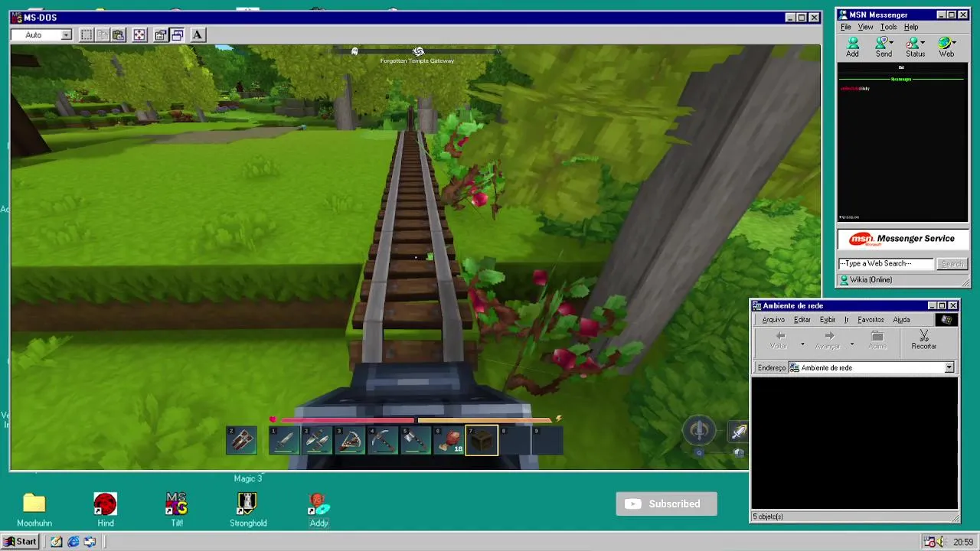The image size is (980, 551).
Task: Click the circular sword ability icon in game
Action: point(698,430)
